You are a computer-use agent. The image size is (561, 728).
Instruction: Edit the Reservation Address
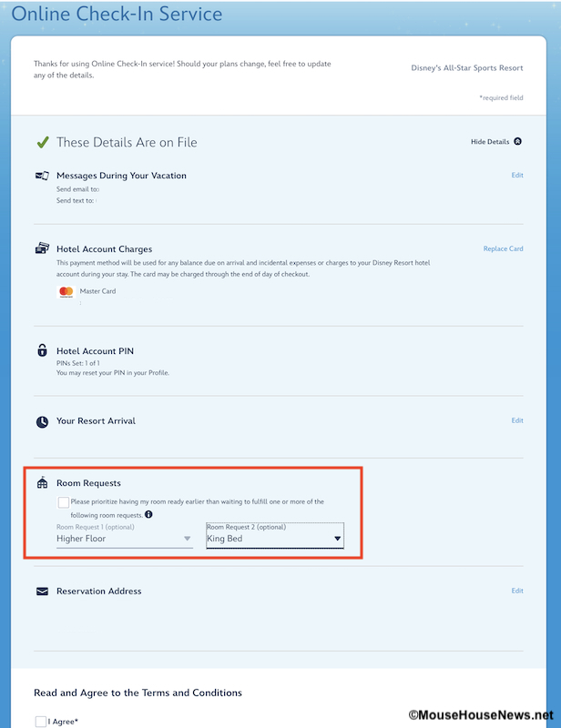[x=517, y=591]
